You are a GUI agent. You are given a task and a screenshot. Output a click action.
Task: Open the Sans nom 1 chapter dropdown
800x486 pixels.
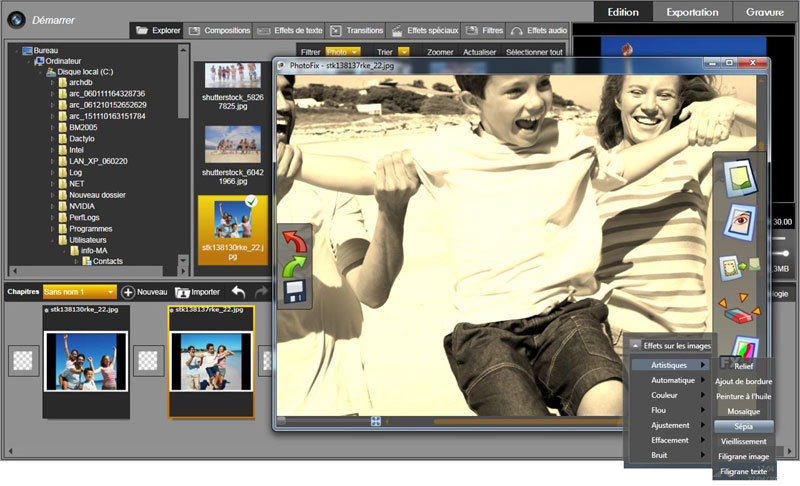pos(80,292)
